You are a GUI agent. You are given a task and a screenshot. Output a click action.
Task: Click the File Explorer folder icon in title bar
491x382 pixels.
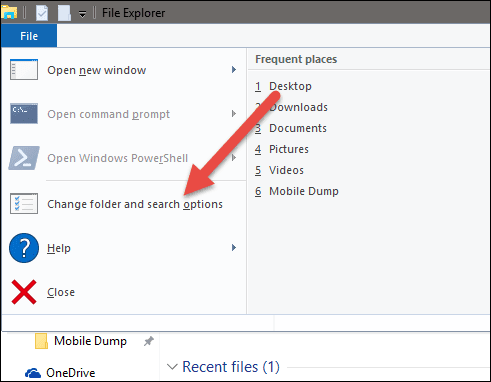(x=9, y=13)
